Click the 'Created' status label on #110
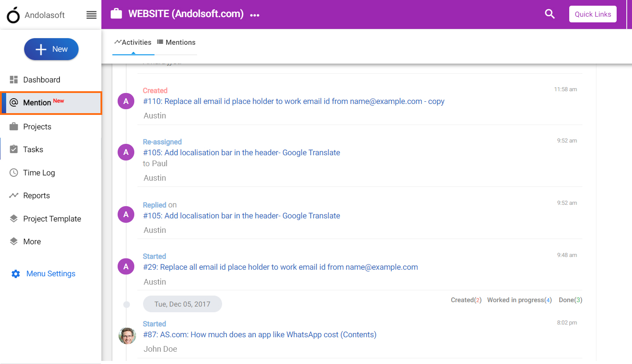Screen dimensions: 632x364 tap(155, 91)
